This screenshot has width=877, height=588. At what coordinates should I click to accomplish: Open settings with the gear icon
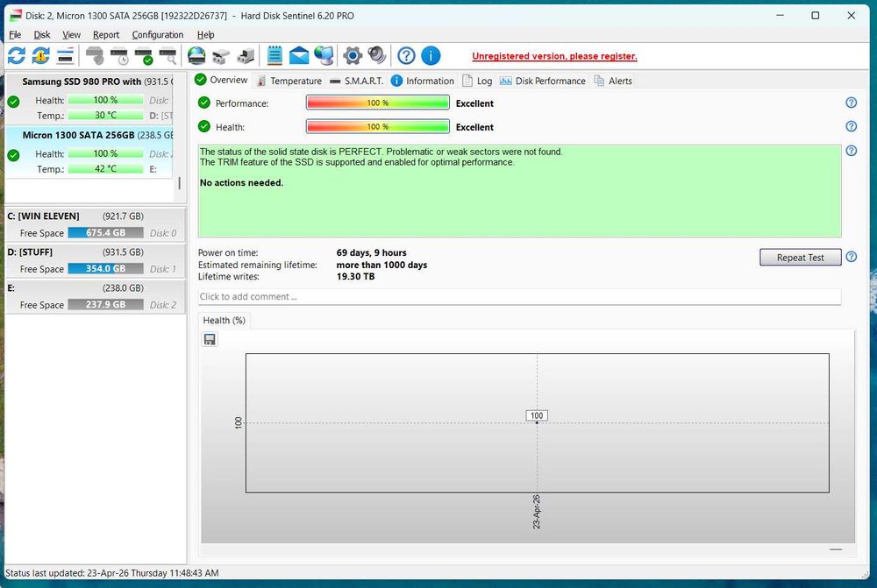click(353, 55)
